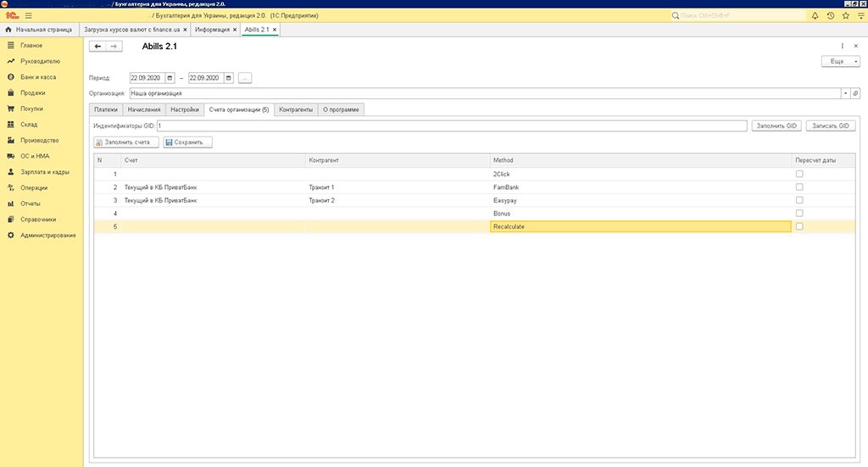Open favorites star icon
The height and width of the screenshot is (467, 868).
(846, 15)
